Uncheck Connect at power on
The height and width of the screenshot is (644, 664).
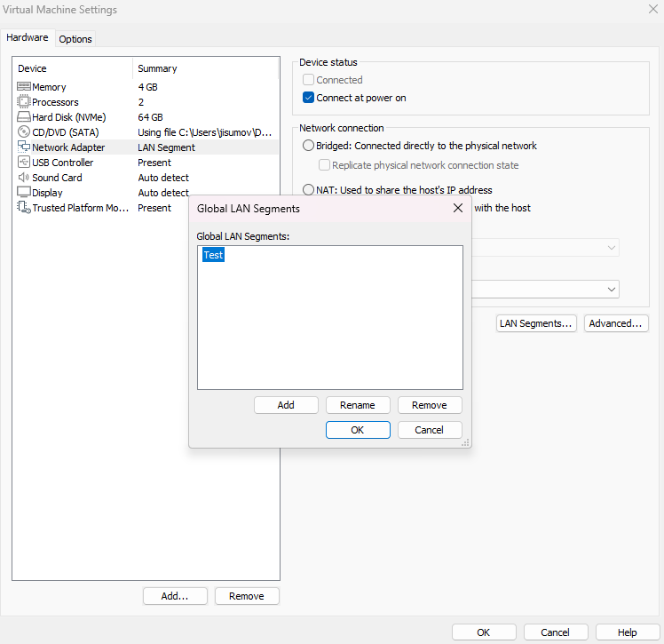[x=308, y=98]
